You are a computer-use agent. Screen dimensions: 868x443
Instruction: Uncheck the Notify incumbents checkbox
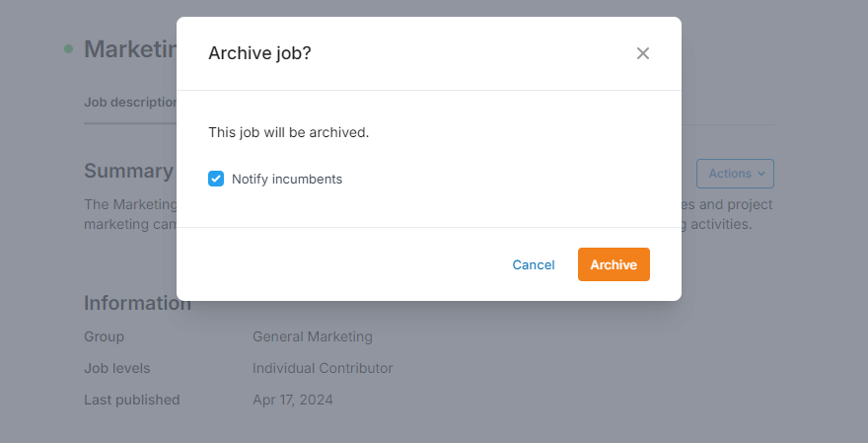(x=216, y=179)
